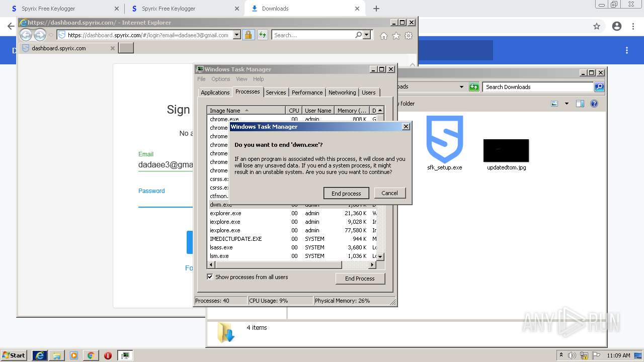
Task: Open a new tab in Internet Explorer
Action: (x=126, y=48)
